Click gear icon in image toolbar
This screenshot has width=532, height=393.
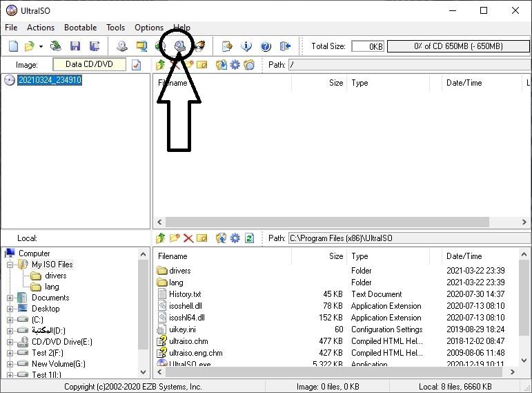coord(235,64)
